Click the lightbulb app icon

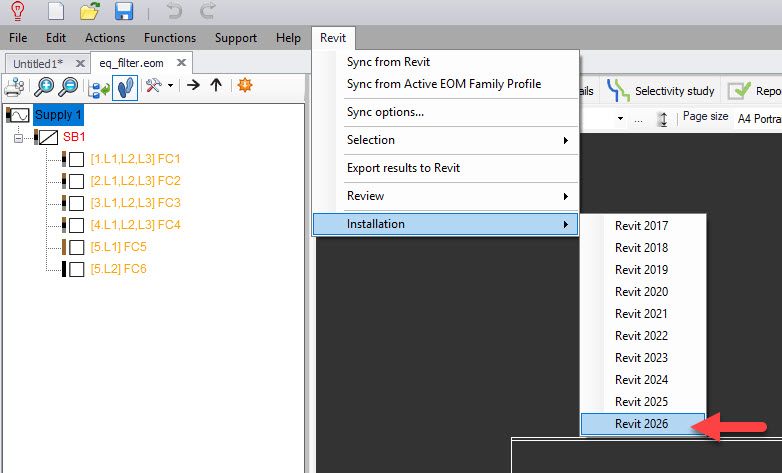point(17,10)
